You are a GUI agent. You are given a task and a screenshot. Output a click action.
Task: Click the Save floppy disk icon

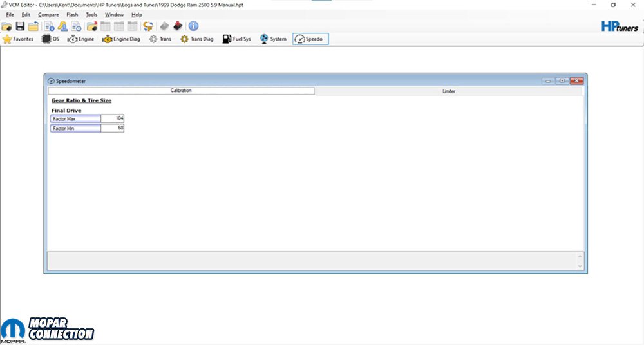[20, 26]
